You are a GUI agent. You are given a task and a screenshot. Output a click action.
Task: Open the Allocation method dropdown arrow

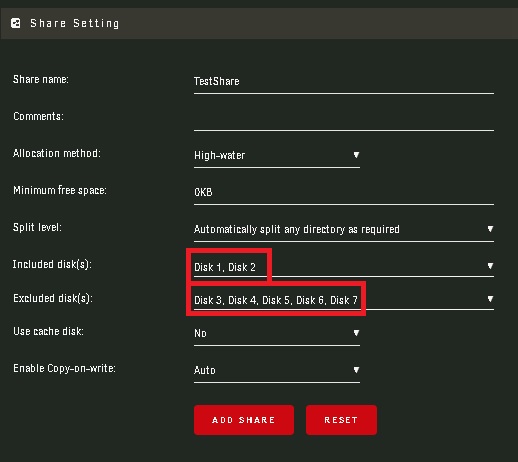(x=356, y=155)
